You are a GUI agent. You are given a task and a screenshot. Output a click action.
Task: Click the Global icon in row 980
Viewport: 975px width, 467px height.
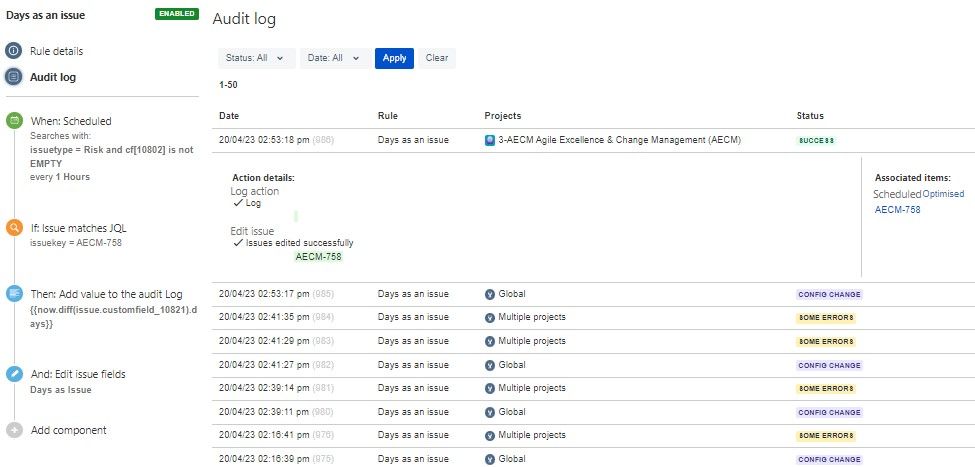point(490,412)
